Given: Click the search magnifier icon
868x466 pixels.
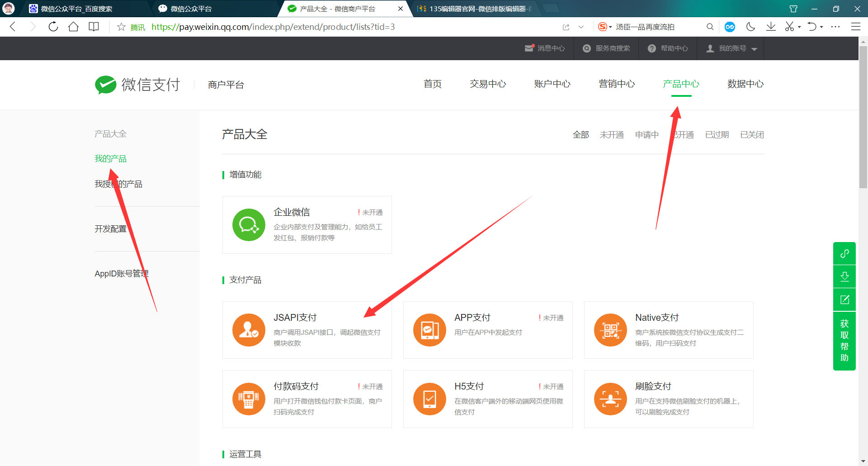Looking at the screenshot, I should click(x=710, y=27).
